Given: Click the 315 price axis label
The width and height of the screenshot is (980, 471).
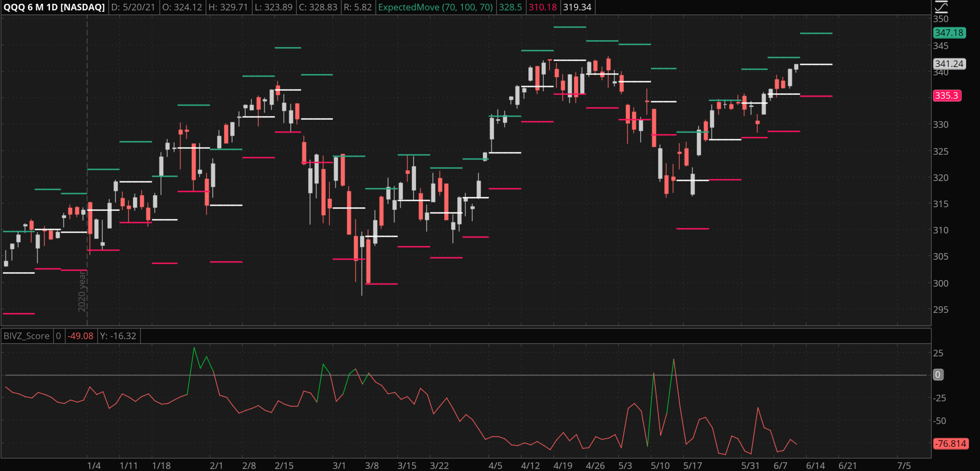Looking at the screenshot, I should click(x=941, y=204).
